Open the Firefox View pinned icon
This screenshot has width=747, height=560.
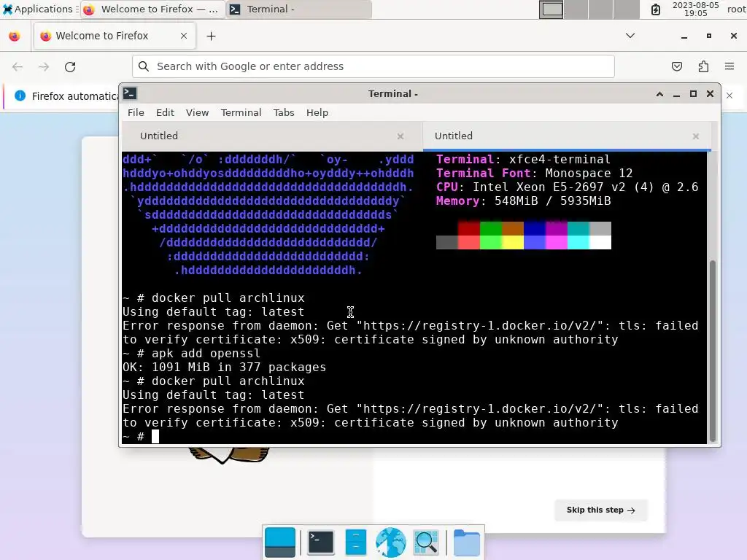[x=15, y=36]
